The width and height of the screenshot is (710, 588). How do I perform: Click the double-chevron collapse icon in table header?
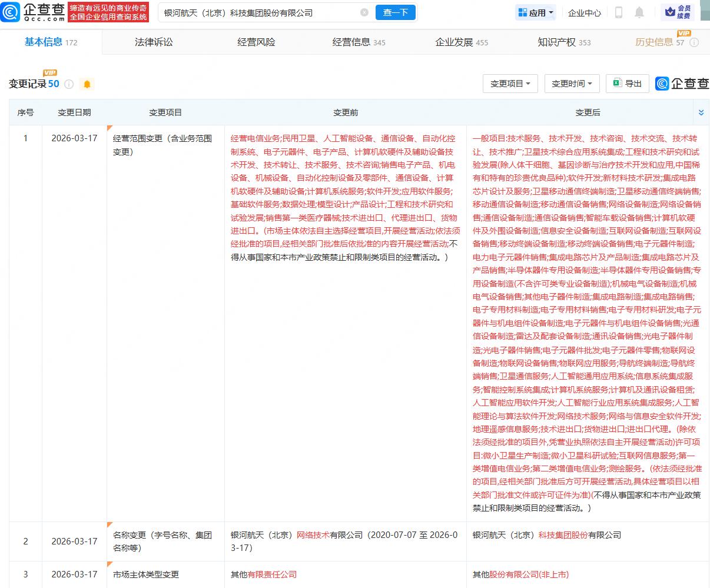700,112
